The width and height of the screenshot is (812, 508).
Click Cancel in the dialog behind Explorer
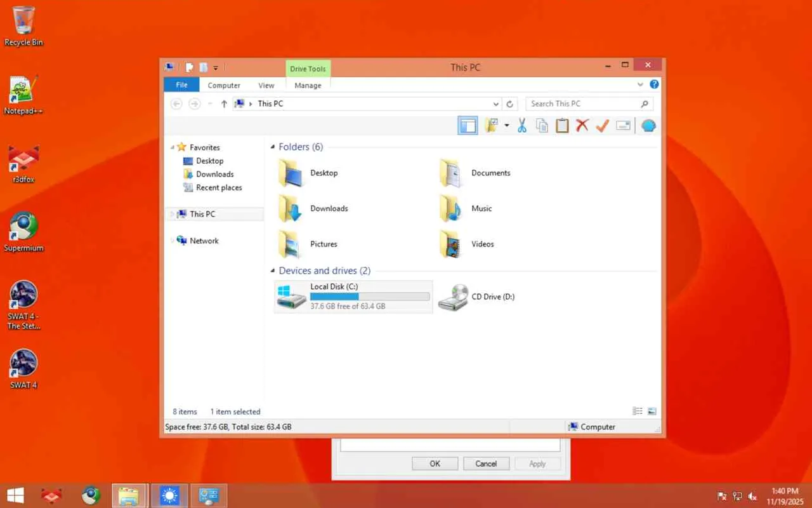tap(486, 464)
